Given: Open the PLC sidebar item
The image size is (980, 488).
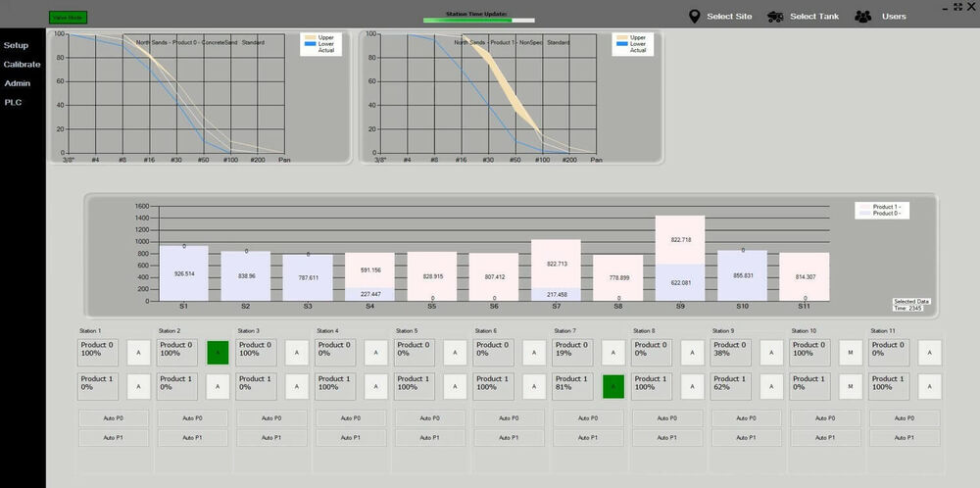Looking at the screenshot, I should (x=13, y=103).
